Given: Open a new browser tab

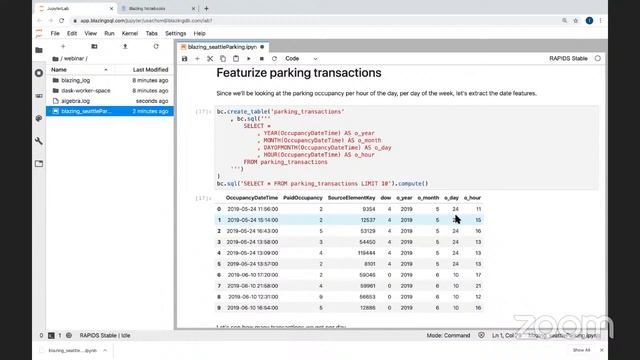Looking at the screenshot, I should 207,8.
